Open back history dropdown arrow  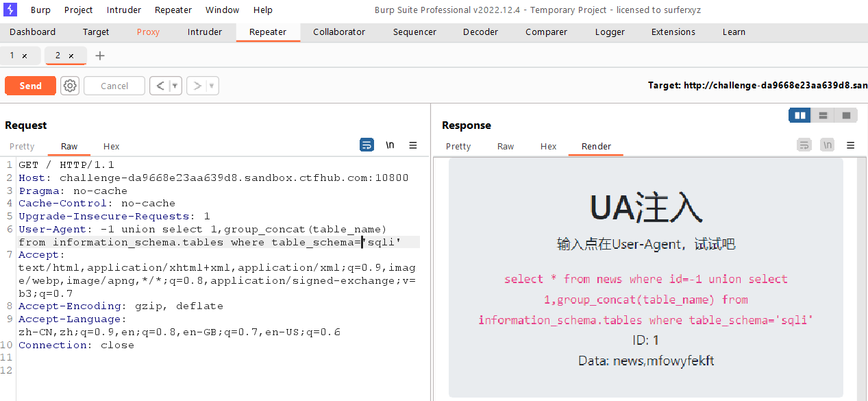coord(175,86)
